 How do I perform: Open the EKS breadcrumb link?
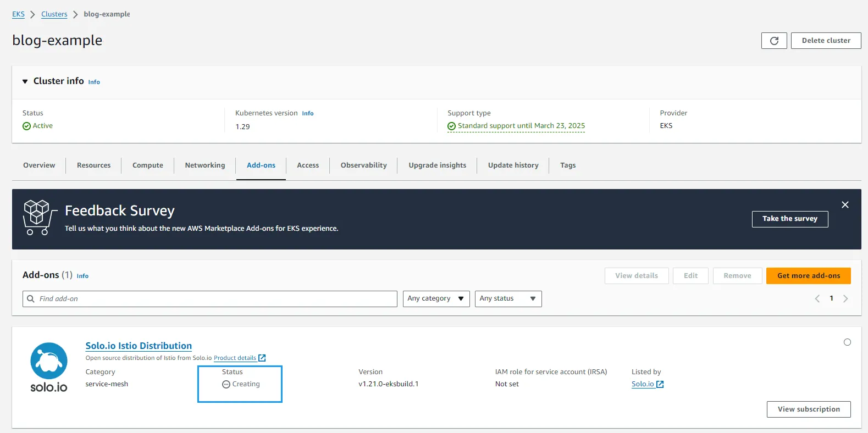pos(18,14)
